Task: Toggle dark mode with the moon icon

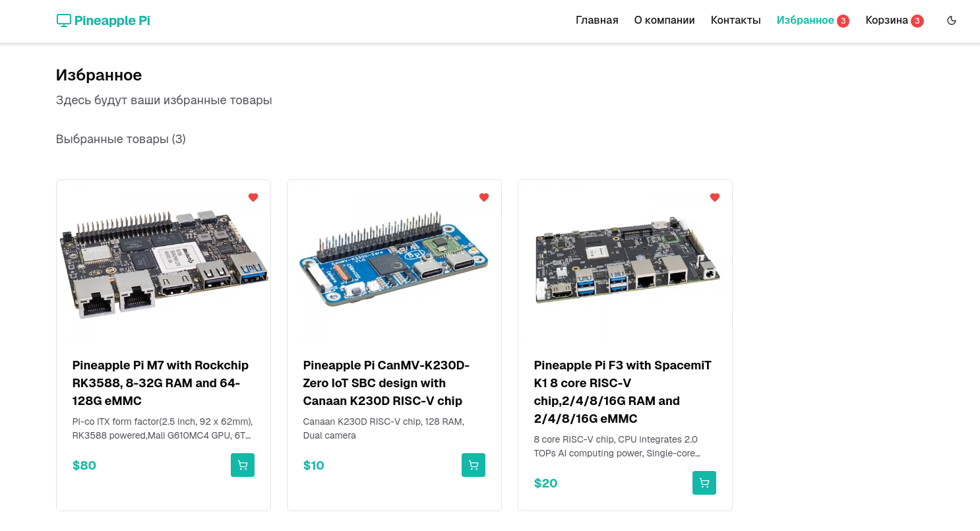Action: click(x=952, y=20)
